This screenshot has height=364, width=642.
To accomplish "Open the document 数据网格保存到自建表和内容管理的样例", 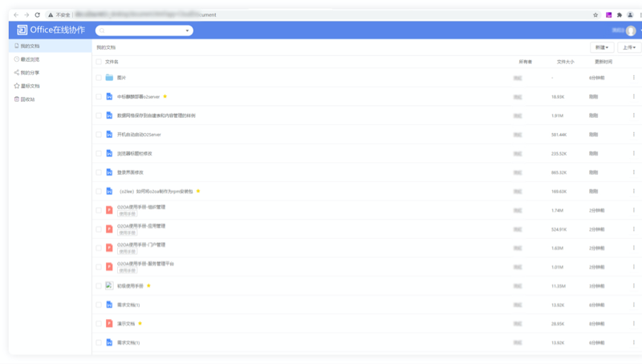I will tap(156, 115).
